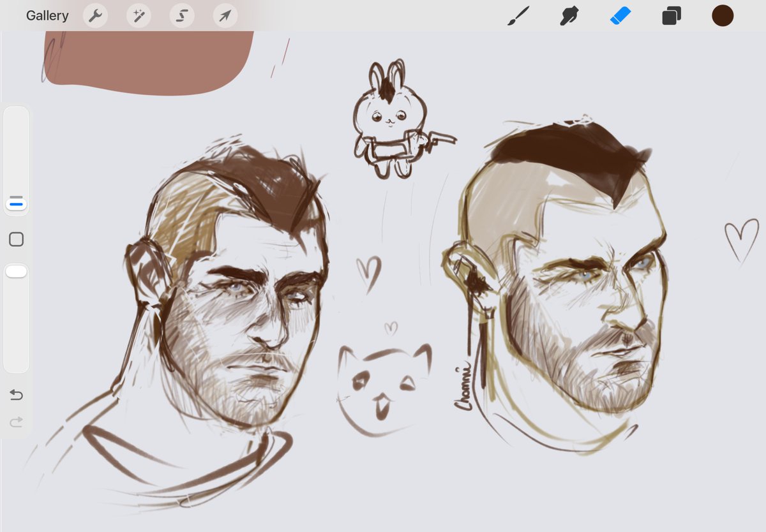Image resolution: width=766 pixels, height=532 pixels.
Task: Tap the brush size slider handle
Action: pos(17,203)
